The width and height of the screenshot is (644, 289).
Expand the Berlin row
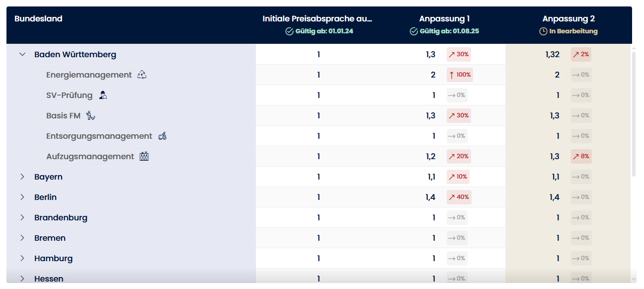(x=22, y=197)
